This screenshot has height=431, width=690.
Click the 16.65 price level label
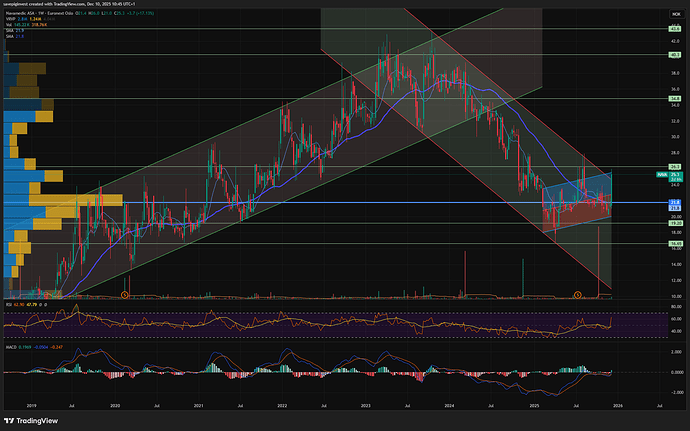tap(675, 243)
